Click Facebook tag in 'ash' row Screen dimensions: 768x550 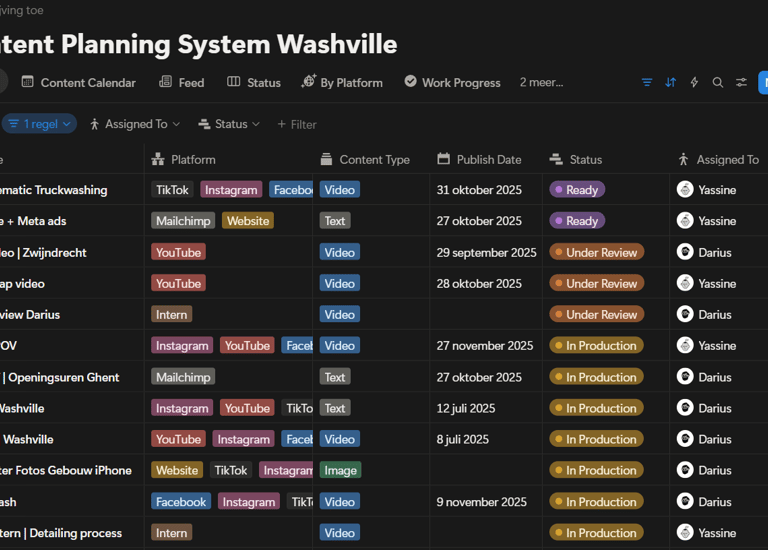(x=181, y=502)
